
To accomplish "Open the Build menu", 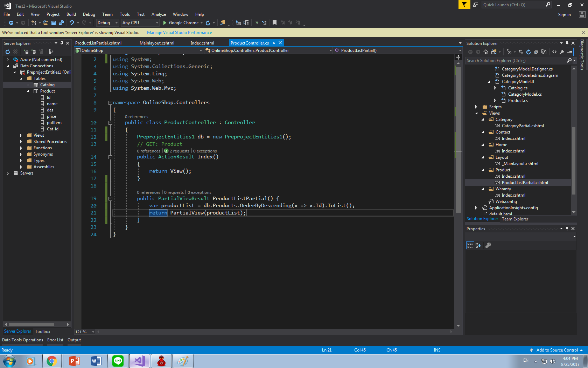I will 71,14.
